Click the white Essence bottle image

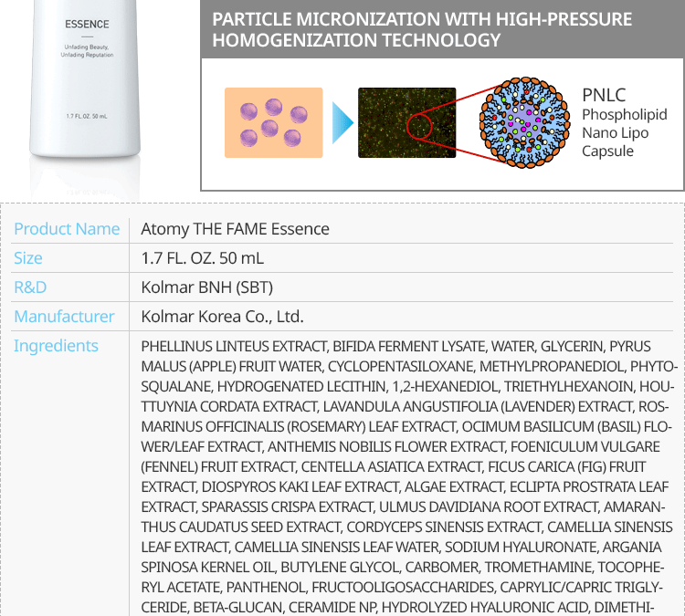[x=87, y=91]
